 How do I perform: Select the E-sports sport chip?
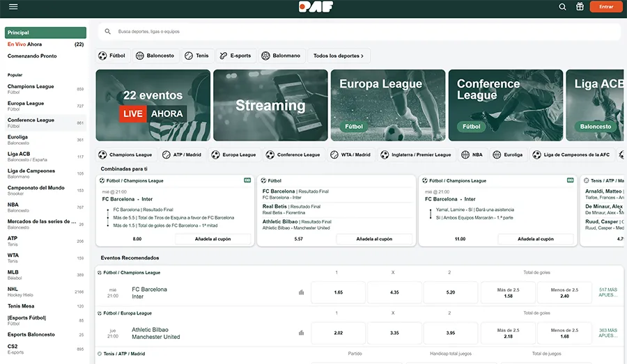coord(235,56)
